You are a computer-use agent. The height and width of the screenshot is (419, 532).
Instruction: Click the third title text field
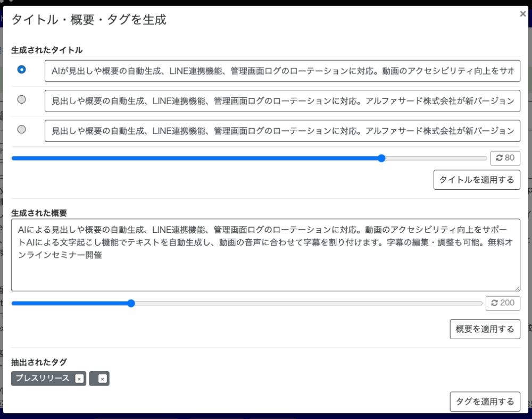282,130
